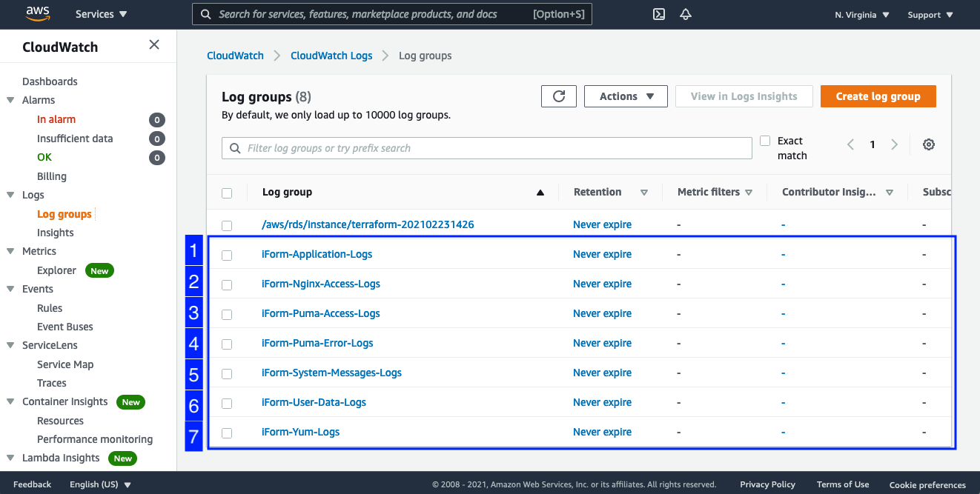This screenshot has height=494, width=980.
Task: Sort by the Retention column arrow
Action: 644,193
